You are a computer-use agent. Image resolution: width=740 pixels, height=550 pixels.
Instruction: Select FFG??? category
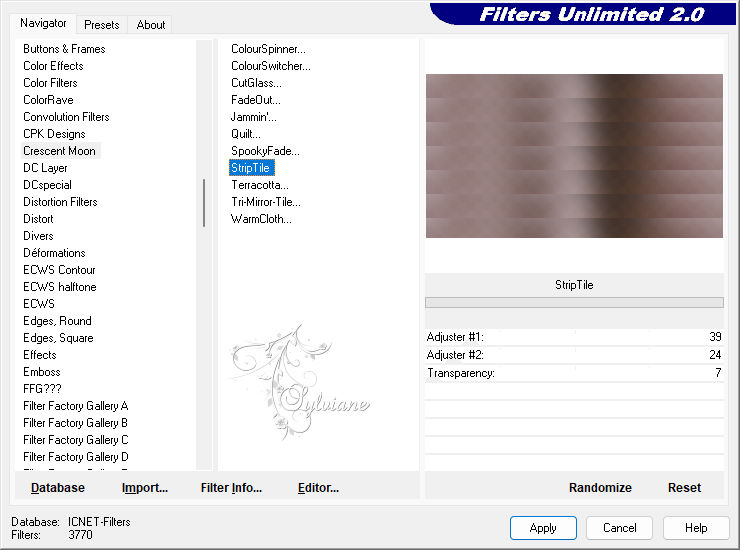pos(42,389)
